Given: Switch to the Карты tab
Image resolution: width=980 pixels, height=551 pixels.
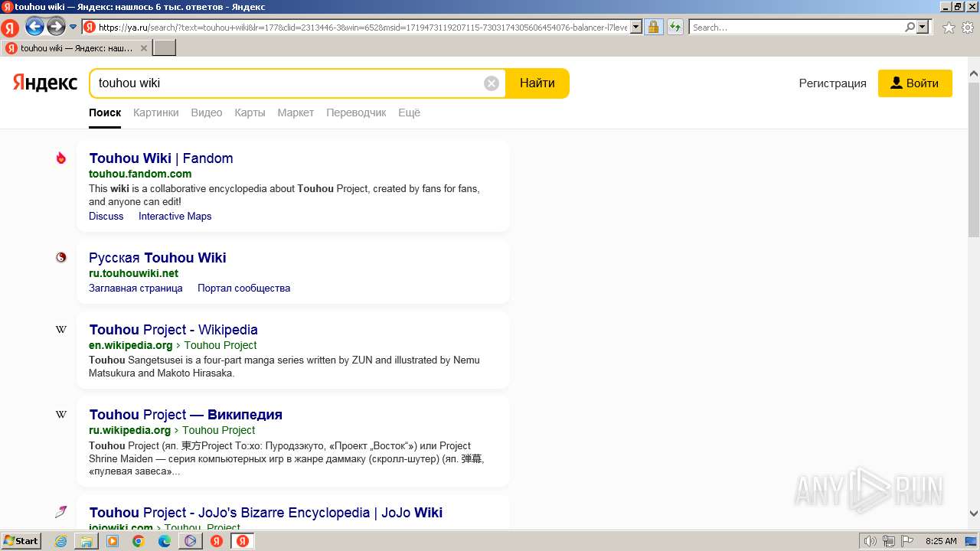Looking at the screenshot, I should click(x=250, y=112).
